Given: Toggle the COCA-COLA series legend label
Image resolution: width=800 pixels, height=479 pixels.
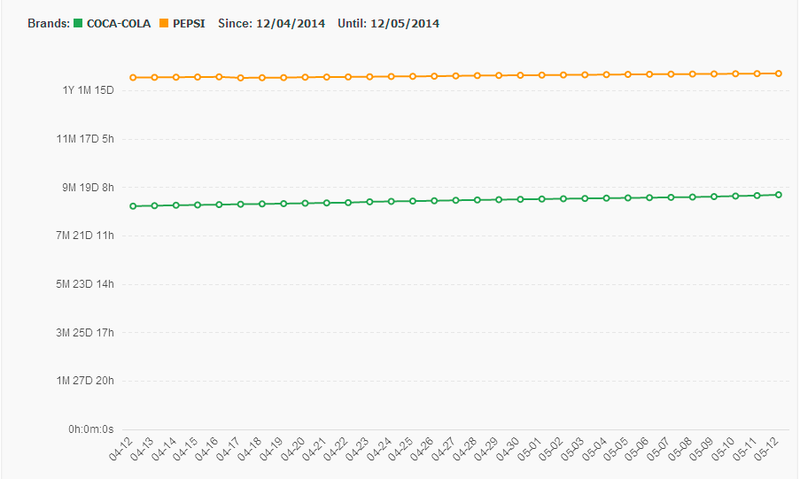Looking at the screenshot, I should pos(119,23).
